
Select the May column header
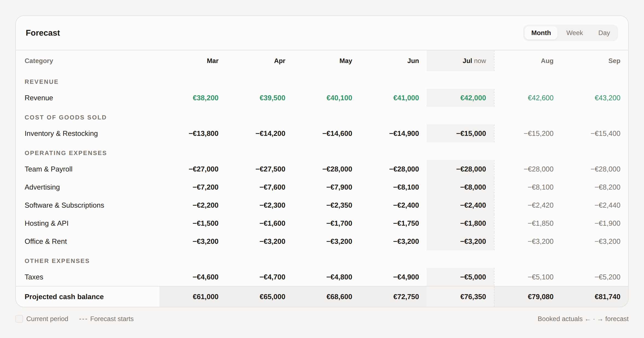point(346,61)
